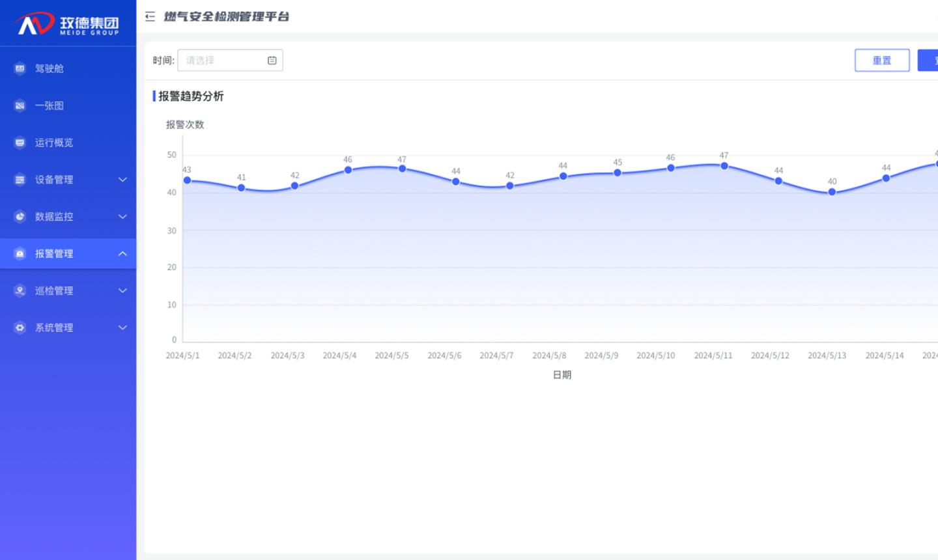Click the blue query button at top right
This screenshot has height=560, width=938.
[x=931, y=60]
